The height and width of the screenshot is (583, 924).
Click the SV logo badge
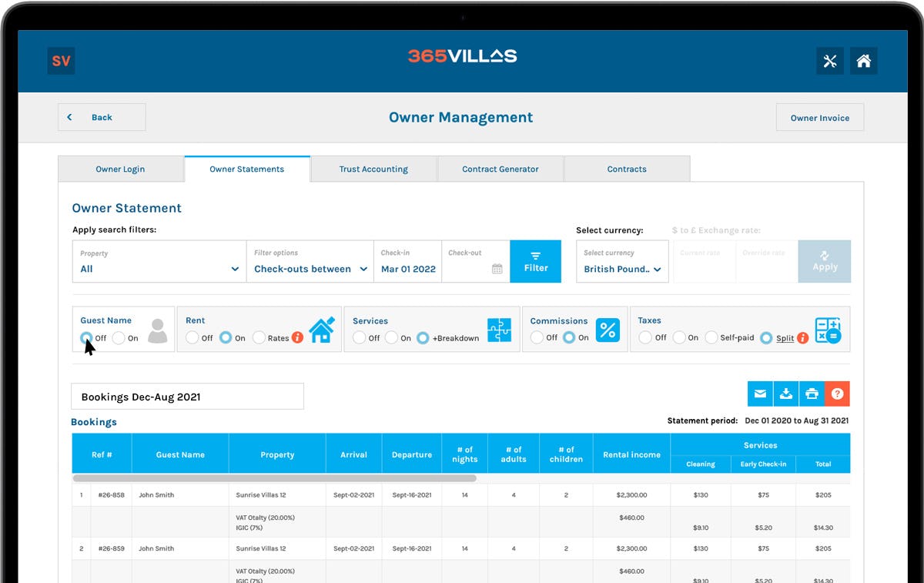tap(61, 61)
